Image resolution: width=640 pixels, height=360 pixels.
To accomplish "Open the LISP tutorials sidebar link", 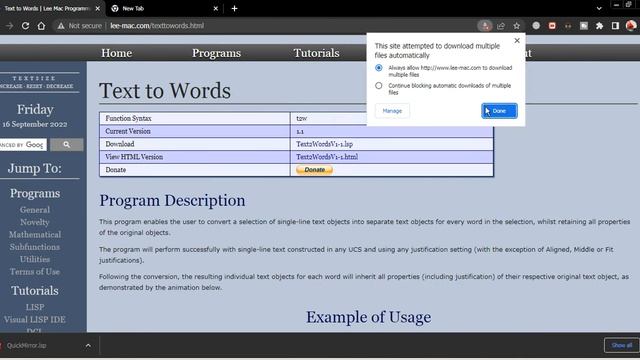I will point(35,307).
